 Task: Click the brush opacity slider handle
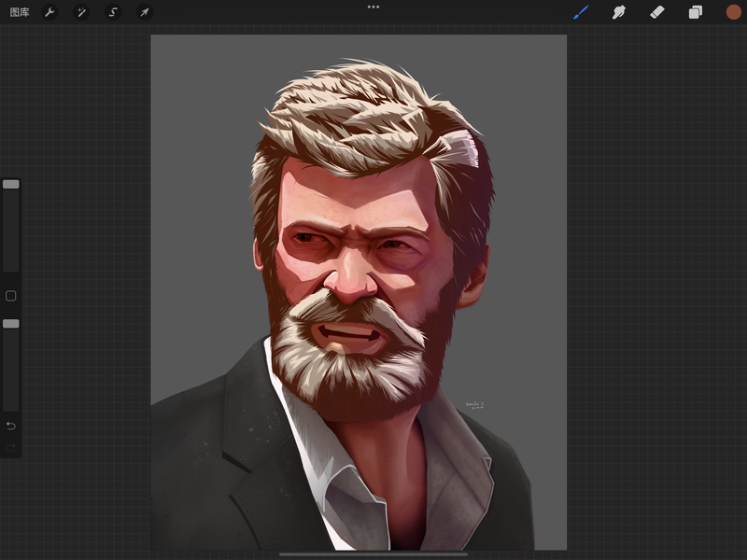(x=11, y=324)
